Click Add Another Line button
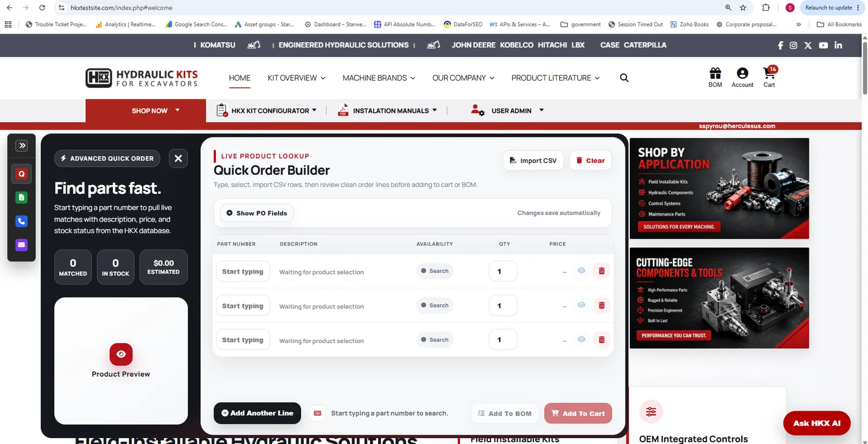 (x=257, y=413)
